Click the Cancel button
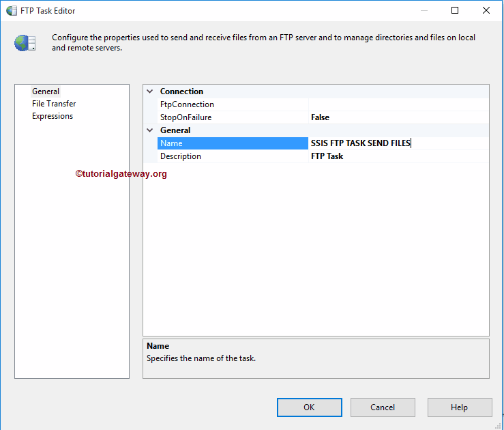The image size is (504, 430). click(x=383, y=407)
